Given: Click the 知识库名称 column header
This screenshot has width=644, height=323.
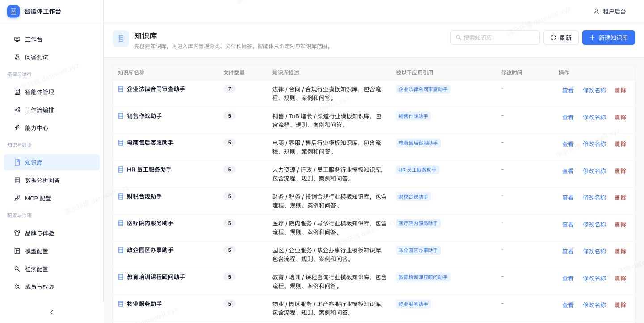Looking at the screenshot, I should tap(131, 72).
